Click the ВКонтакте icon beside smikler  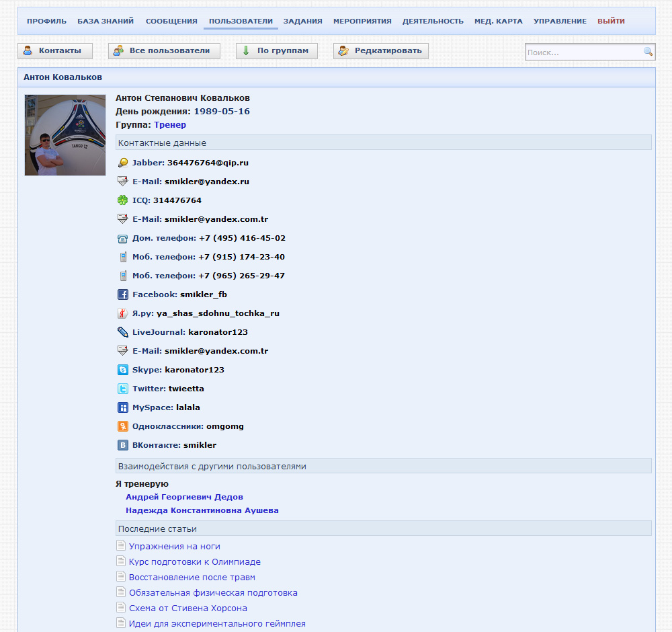click(x=123, y=445)
